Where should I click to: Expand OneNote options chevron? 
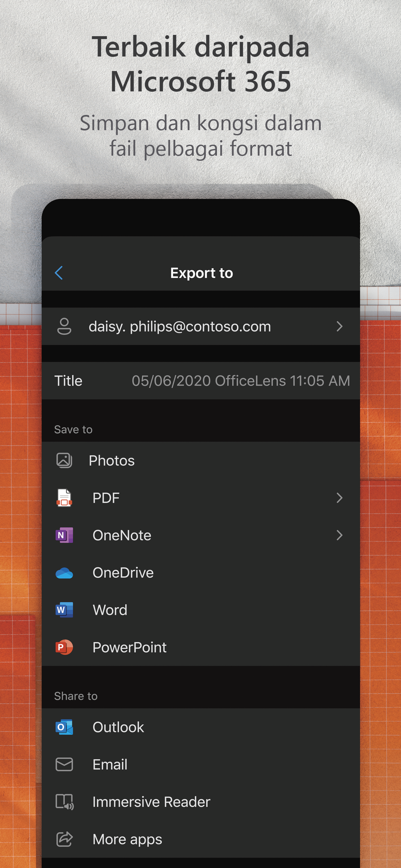(340, 535)
